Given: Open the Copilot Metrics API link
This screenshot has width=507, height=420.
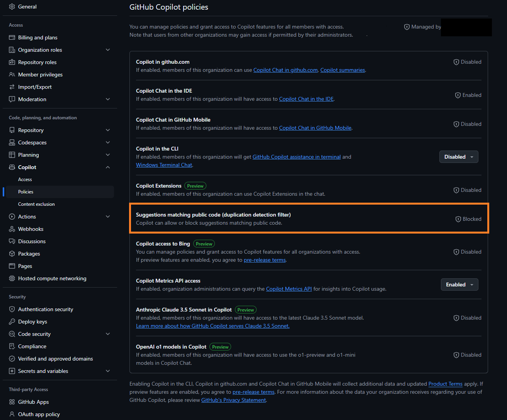Looking at the screenshot, I should (289, 289).
